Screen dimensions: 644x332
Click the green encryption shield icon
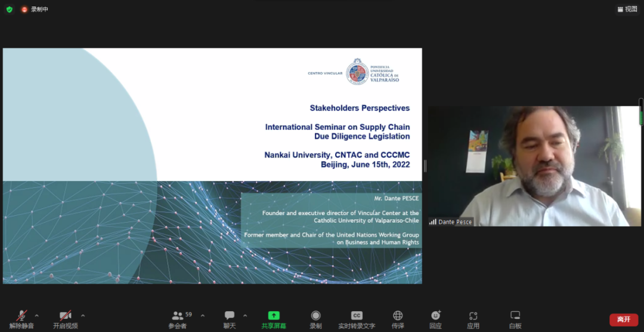9,10
